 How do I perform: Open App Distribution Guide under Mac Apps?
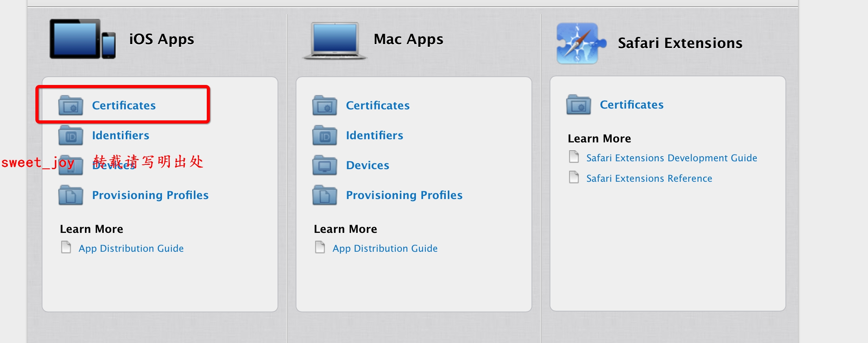tap(385, 249)
